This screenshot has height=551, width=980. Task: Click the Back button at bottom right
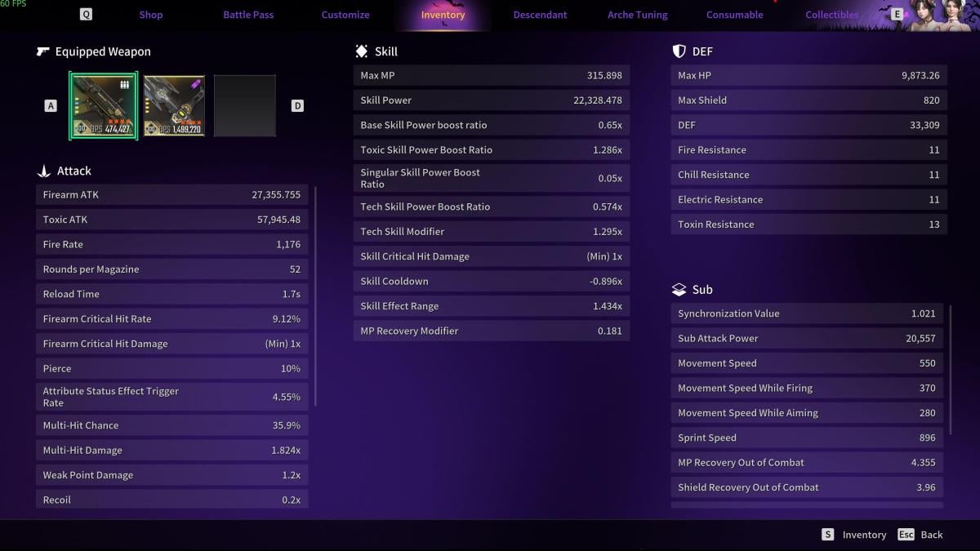(933, 535)
